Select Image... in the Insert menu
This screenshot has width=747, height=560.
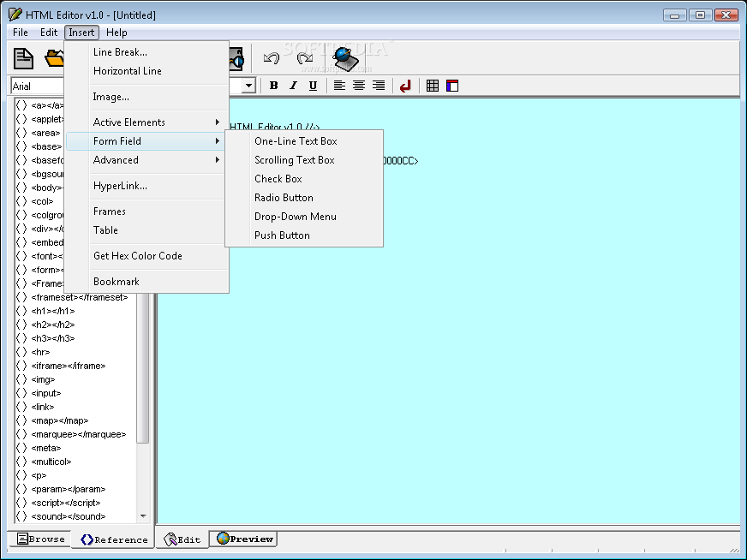(x=146, y=97)
